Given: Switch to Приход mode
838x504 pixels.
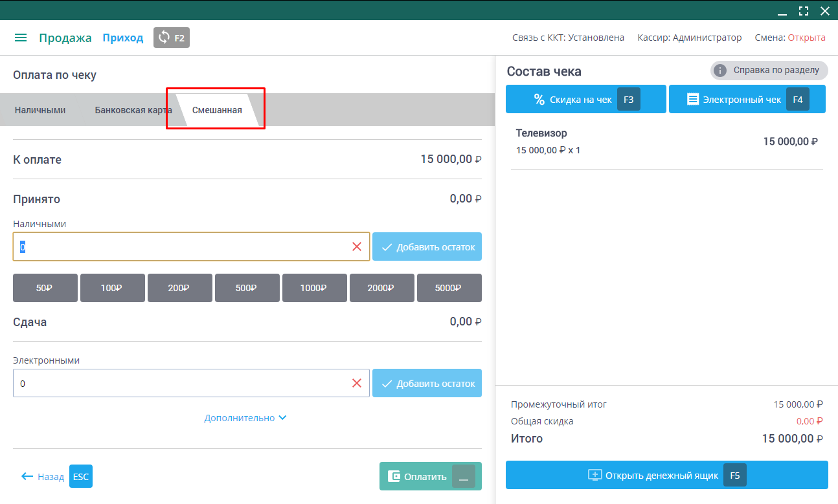Looking at the screenshot, I should point(123,38).
